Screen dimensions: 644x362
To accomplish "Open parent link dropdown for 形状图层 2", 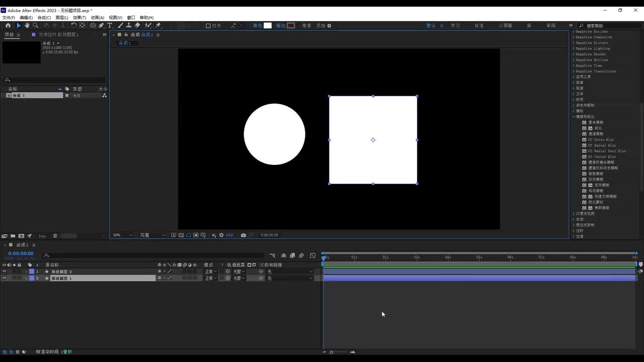I will click(290, 271).
